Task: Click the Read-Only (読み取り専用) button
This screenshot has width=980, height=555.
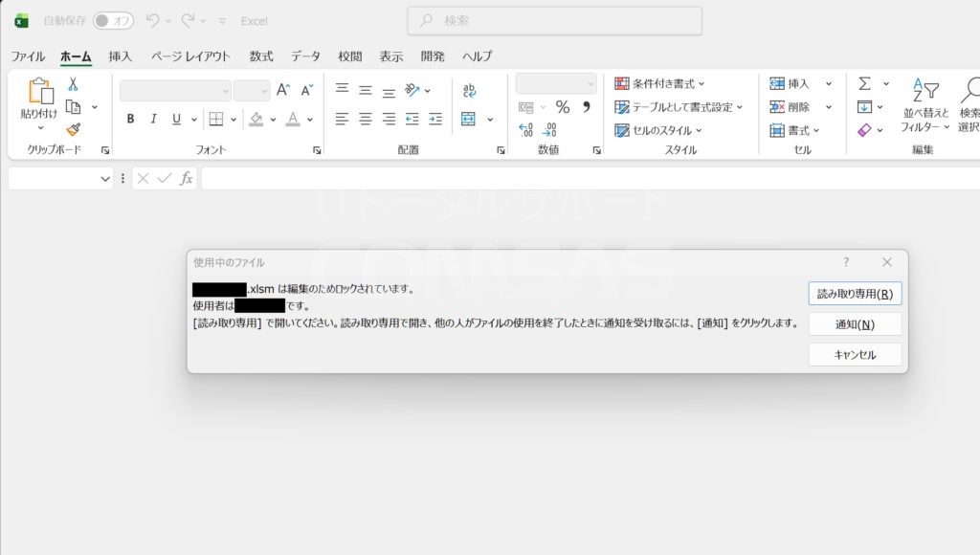Action: click(855, 294)
